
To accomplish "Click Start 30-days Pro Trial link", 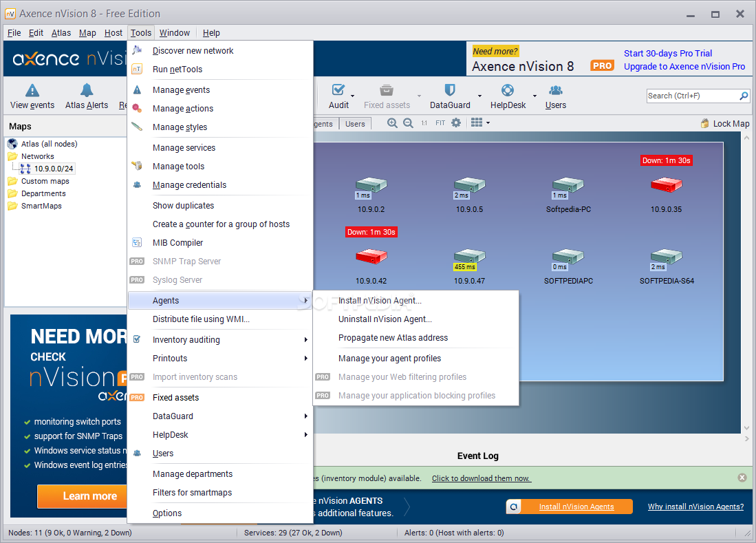I will pos(668,54).
